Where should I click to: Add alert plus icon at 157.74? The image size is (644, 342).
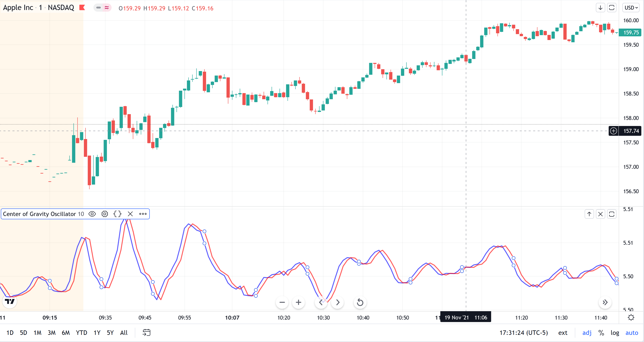[x=613, y=131]
